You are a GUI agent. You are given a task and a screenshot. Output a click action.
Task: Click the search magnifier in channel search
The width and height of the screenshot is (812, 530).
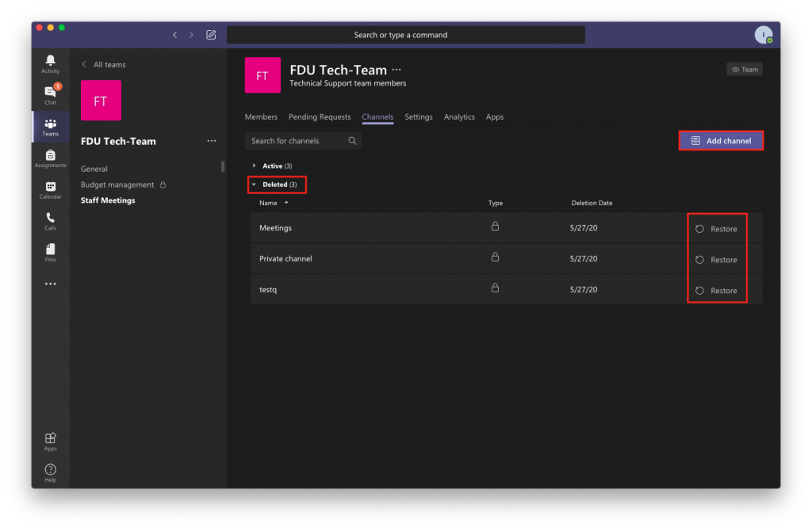[352, 141]
